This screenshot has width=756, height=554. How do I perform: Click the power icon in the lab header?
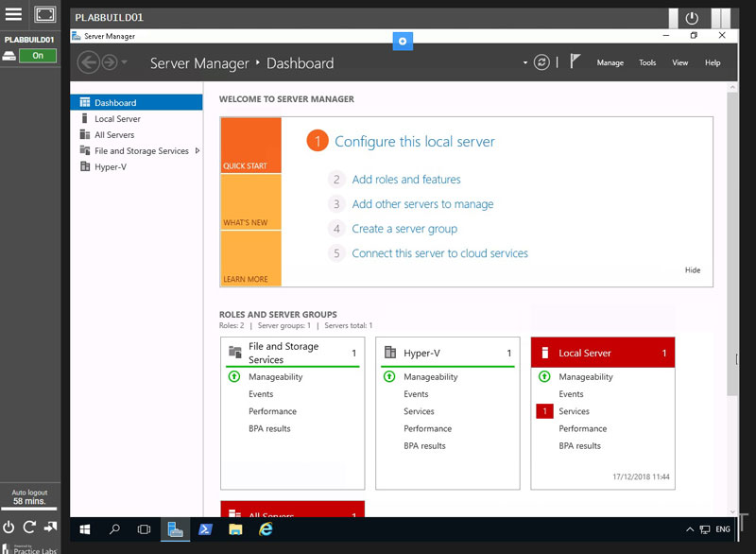pyautogui.click(x=692, y=18)
